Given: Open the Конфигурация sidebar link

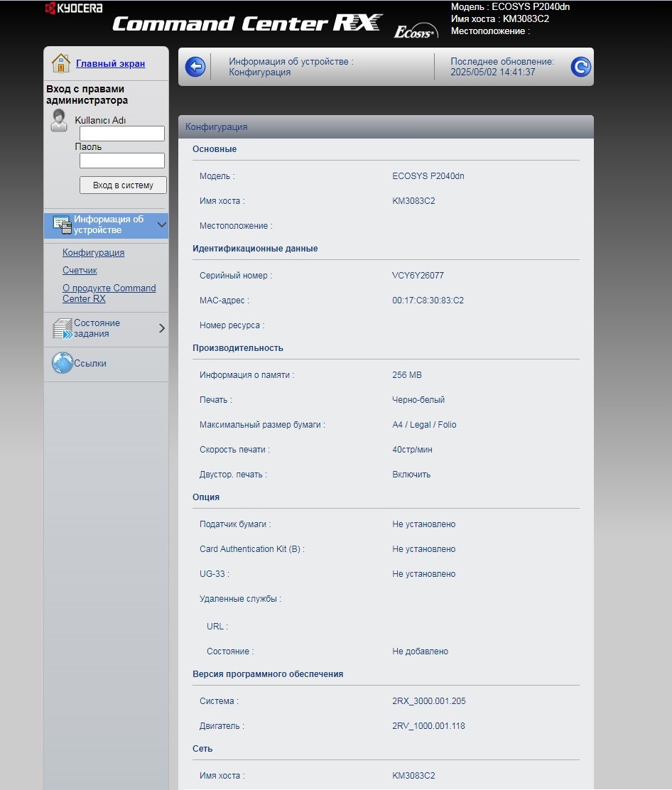Looking at the screenshot, I should (x=93, y=252).
